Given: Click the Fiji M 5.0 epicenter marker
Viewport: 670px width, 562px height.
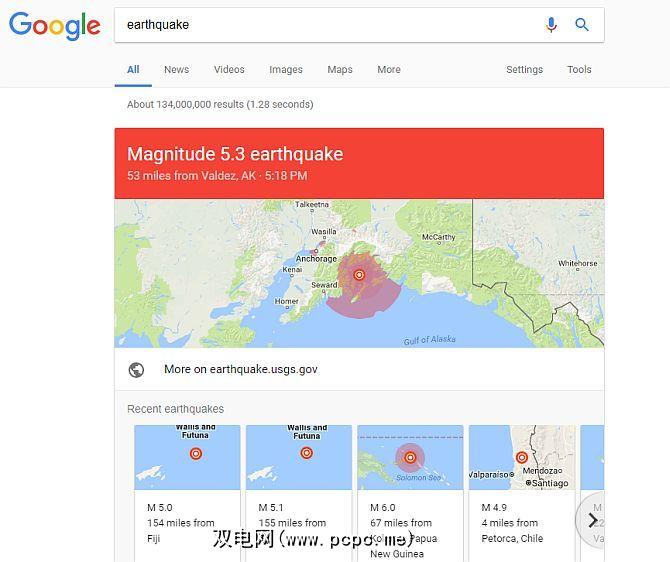Looking at the screenshot, I should click(196, 453).
